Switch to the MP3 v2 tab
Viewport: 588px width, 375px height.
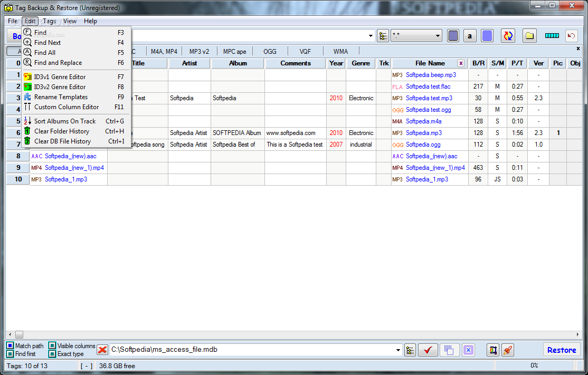click(x=199, y=52)
